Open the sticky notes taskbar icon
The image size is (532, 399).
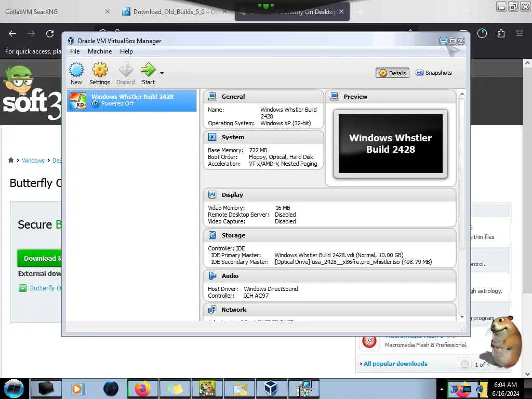(175, 389)
